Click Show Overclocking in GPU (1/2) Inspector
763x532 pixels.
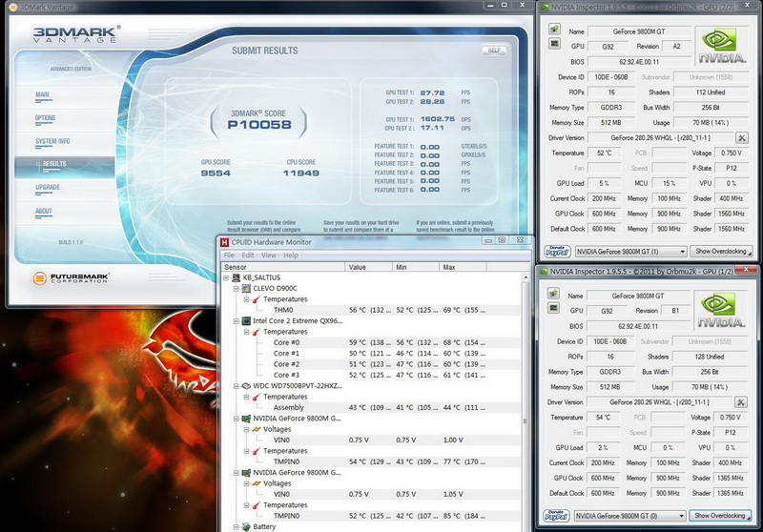point(720,516)
